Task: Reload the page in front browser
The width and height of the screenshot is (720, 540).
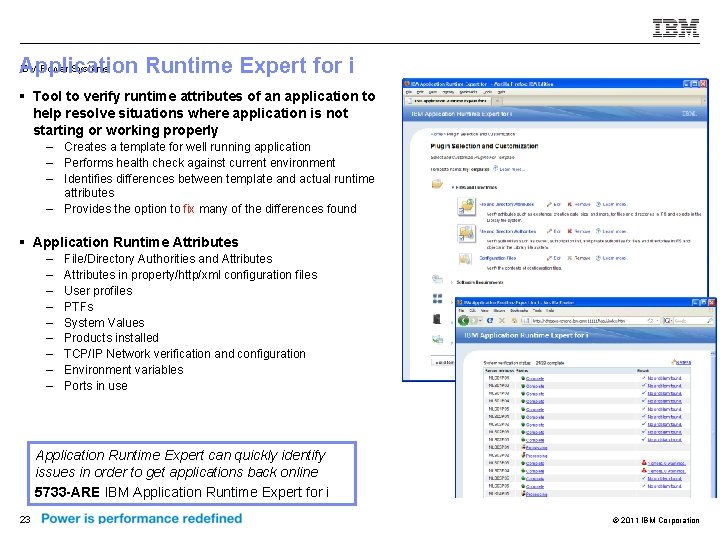Action: pyautogui.click(x=489, y=321)
